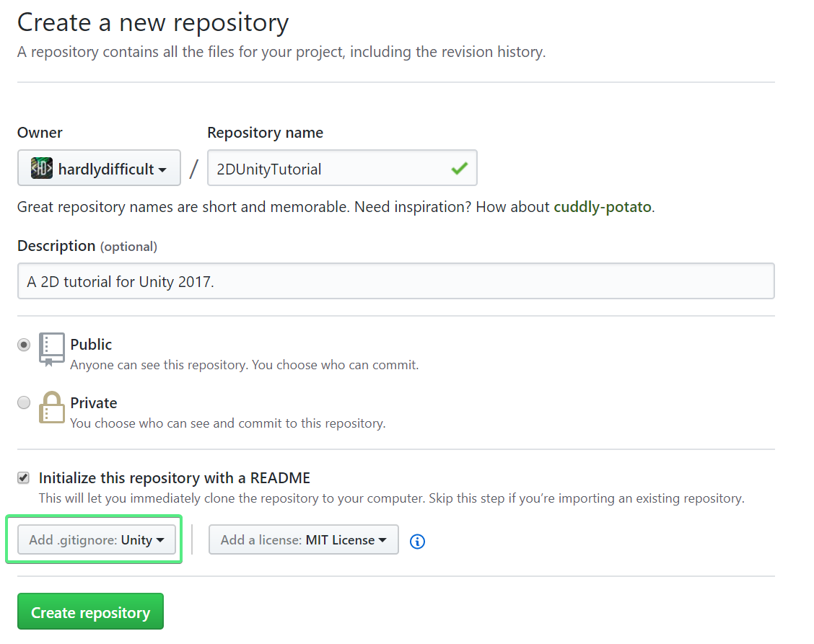Screen dimensions: 814x644
Task: Click the Public label text
Action: pos(91,345)
